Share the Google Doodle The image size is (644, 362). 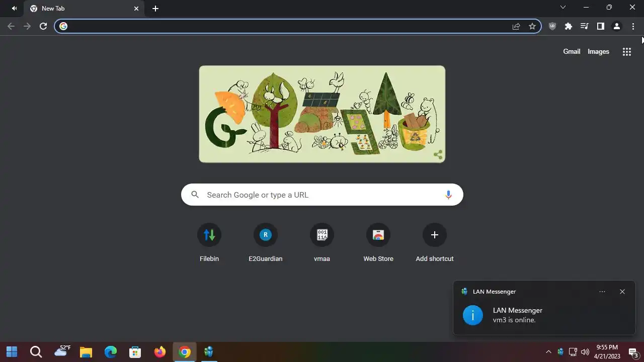[x=438, y=155]
